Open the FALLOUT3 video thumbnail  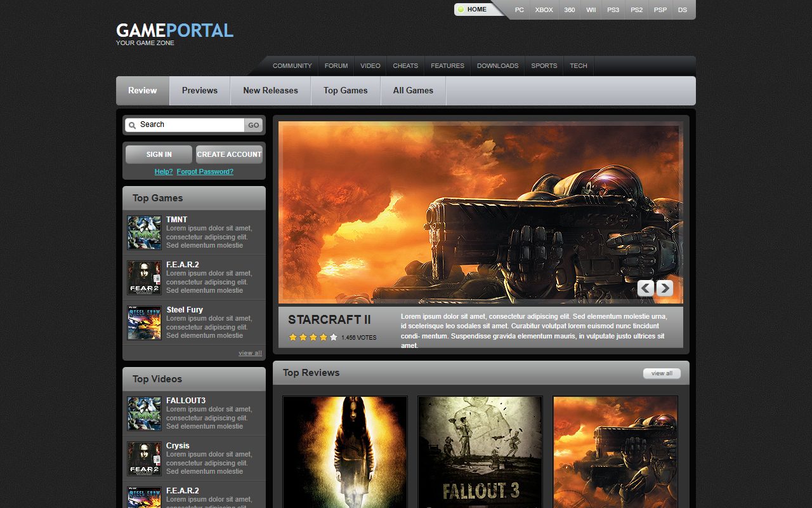click(x=145, y=413)
